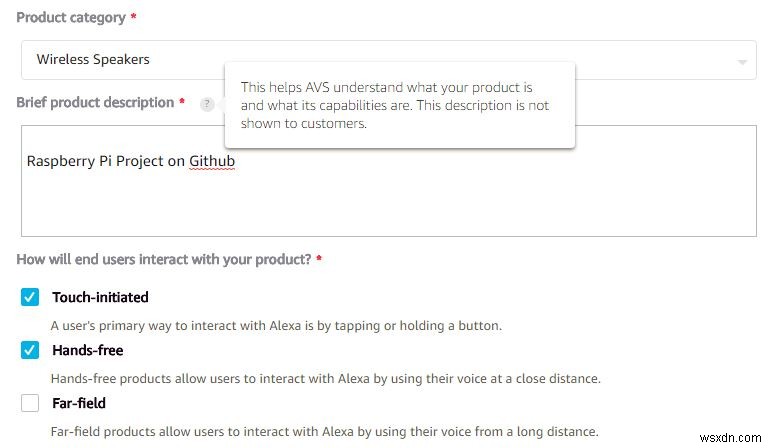The image size is (773, 448).
Task: Click the Hands-free option label
Action: click(x=87, y=351)
